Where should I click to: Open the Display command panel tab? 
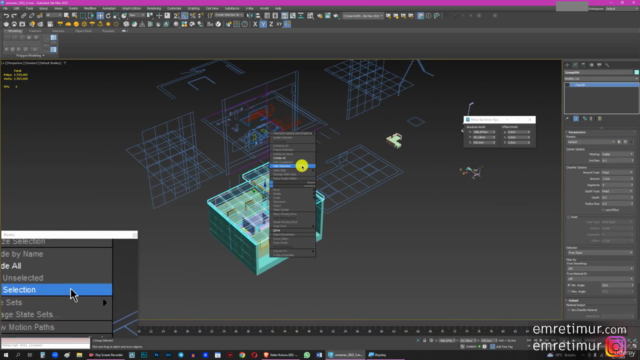[x=599, y=65]
